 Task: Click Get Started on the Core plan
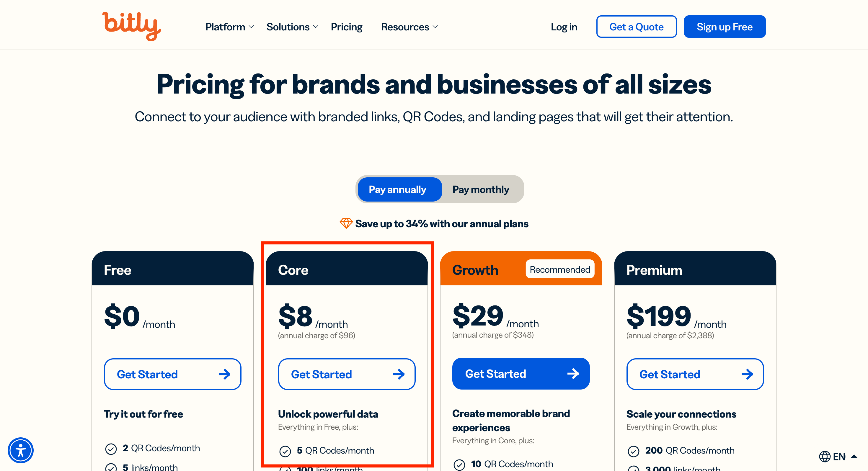click(x=347, y=374)
